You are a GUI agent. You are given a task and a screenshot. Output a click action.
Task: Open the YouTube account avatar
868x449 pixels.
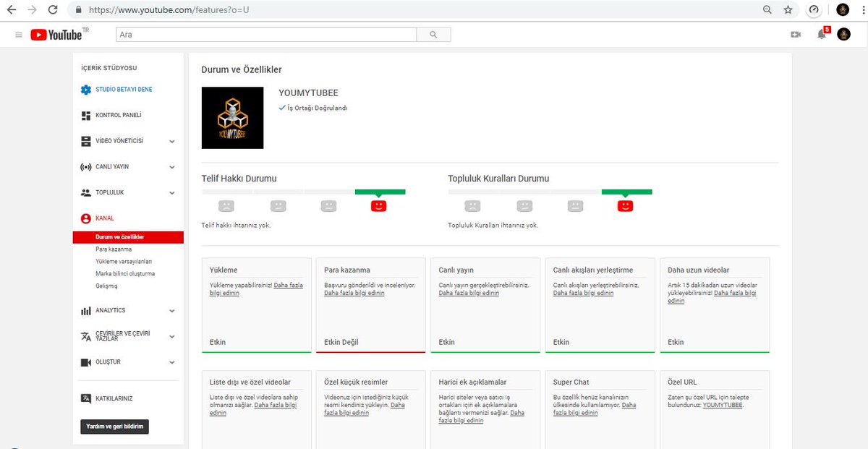tap(843, 34)
